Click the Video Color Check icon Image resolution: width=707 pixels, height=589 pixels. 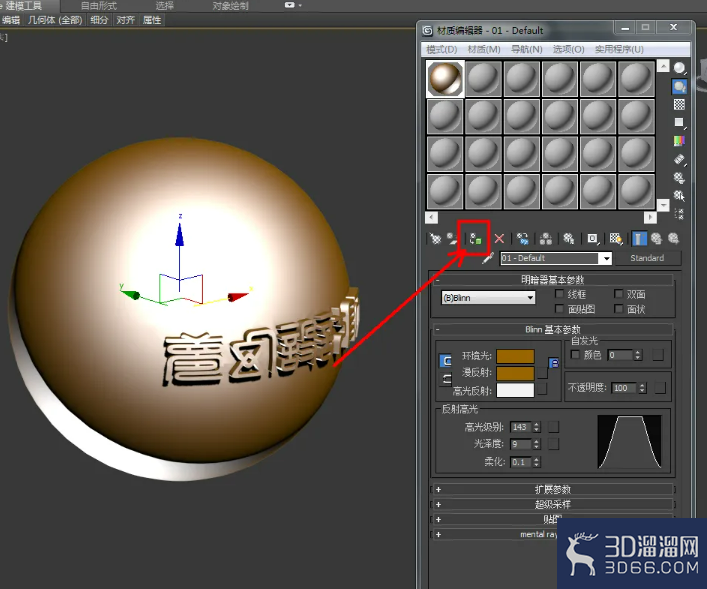point(679,141)
